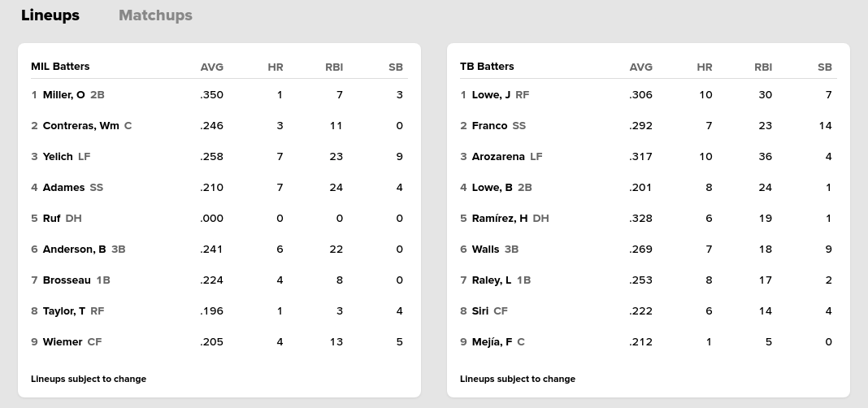Select Wiemer in MIL lineup
Image resolution: width=868 pixels, height=408 pixels.
pos(63,342)
